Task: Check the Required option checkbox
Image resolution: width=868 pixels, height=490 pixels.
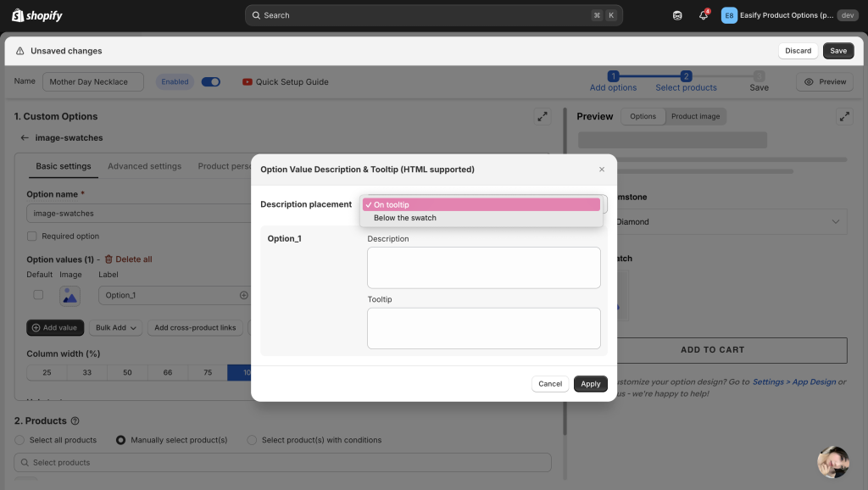Action: click(x=32, y=237)
